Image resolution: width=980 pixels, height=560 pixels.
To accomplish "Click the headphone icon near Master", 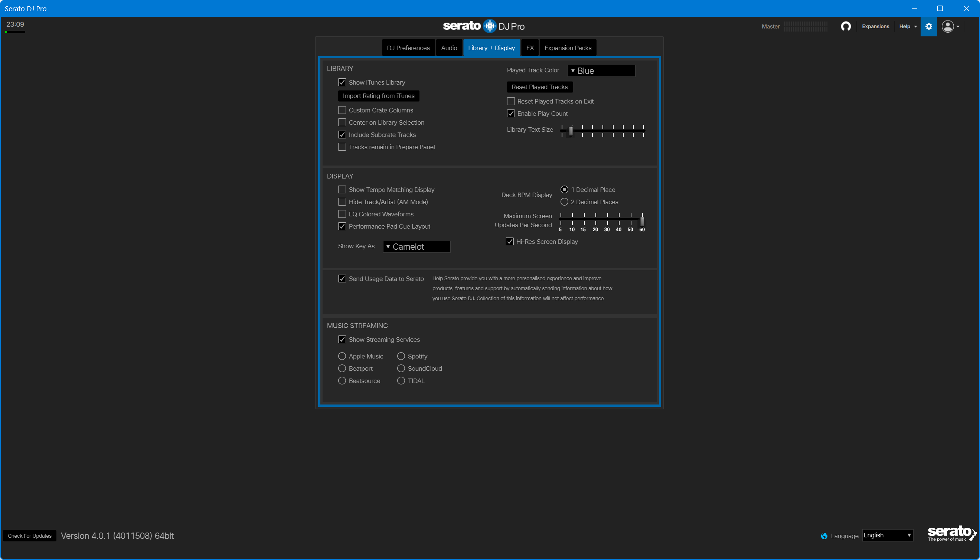I will tap(845, 26).
